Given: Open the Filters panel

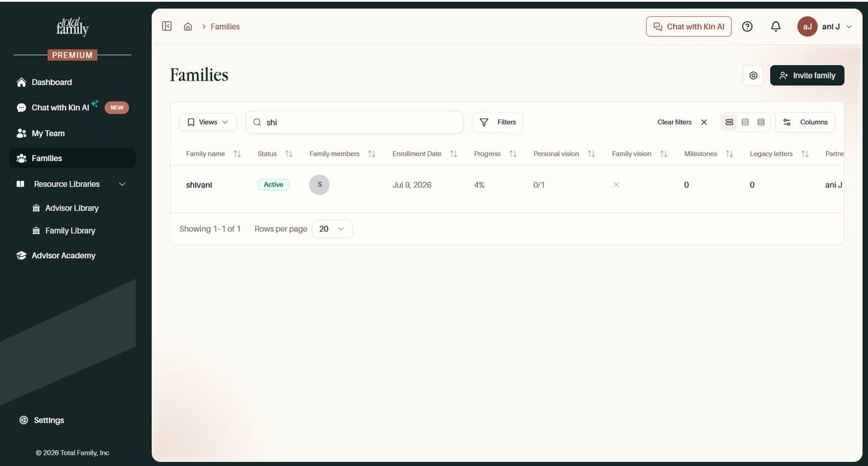Looking at the screenshot, I should coord(497,122).
